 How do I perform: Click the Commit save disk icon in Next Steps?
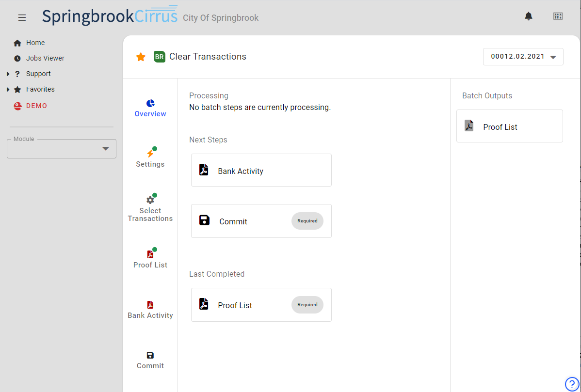point(204,220)
